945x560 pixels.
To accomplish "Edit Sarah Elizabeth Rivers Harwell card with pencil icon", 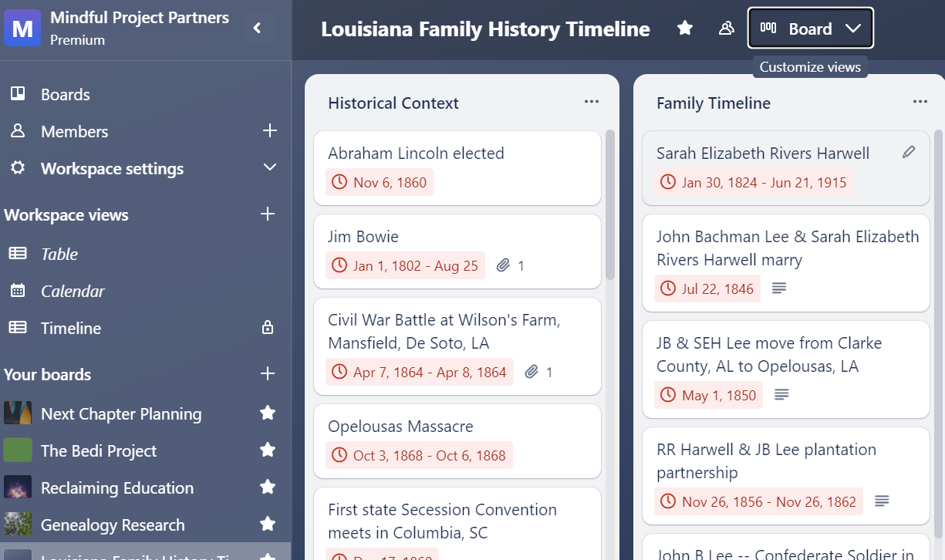I will pos(909,152).
